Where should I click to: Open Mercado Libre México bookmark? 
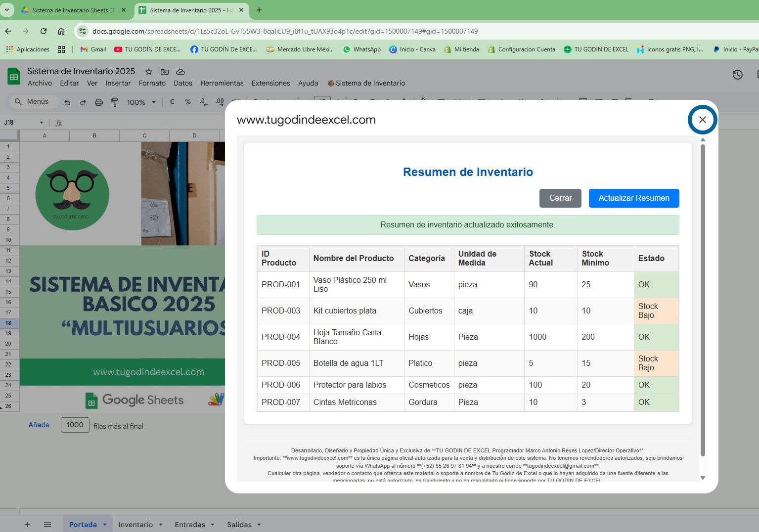300,49
